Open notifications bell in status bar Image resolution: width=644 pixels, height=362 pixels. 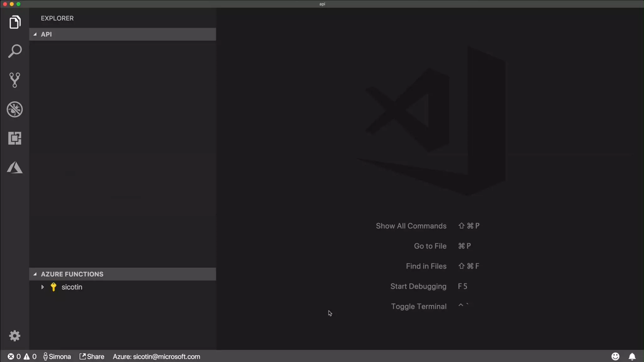(x=632, y=356)
